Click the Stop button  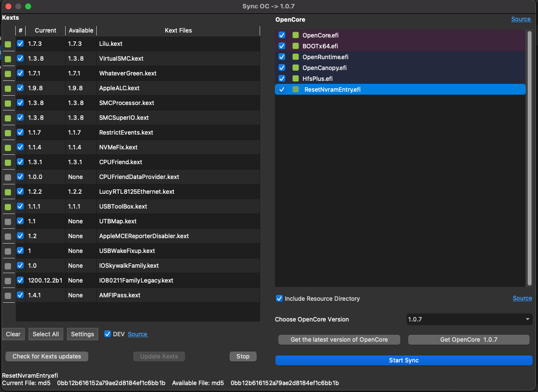pos(243,356)
